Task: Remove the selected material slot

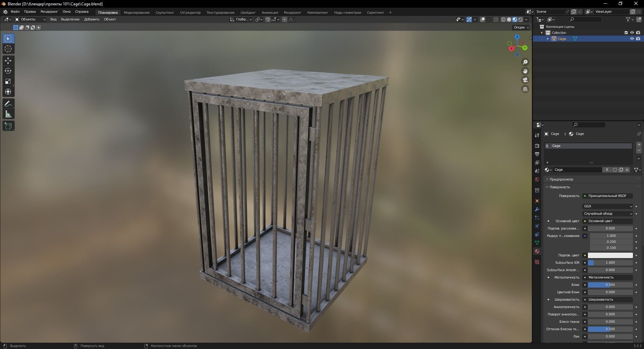Action: pyautogui.click(x=639, y=151)
